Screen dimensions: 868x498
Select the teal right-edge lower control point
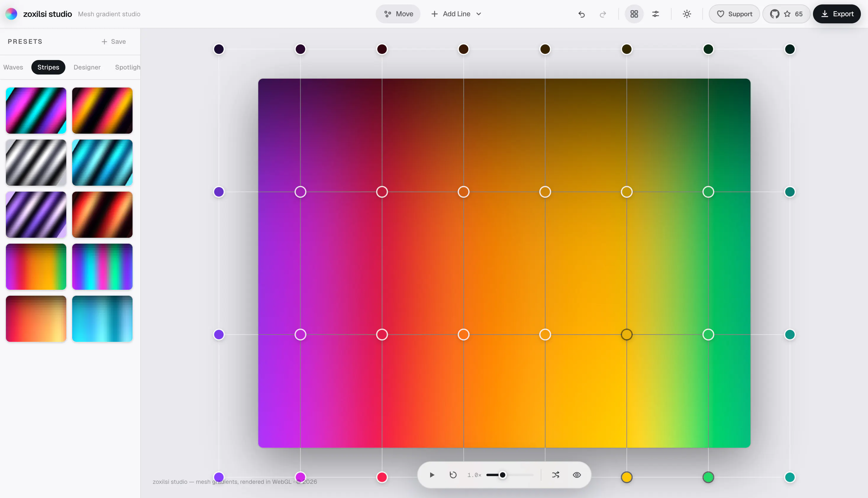pos(790,334)
